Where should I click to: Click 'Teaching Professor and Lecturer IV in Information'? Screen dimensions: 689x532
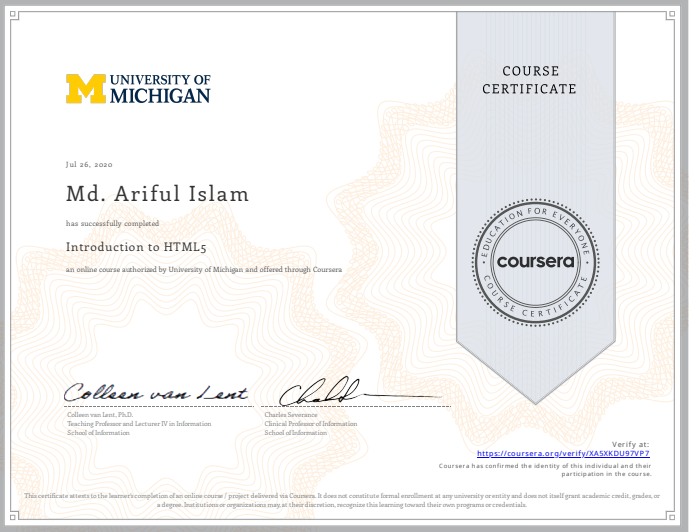click(139, 424)
